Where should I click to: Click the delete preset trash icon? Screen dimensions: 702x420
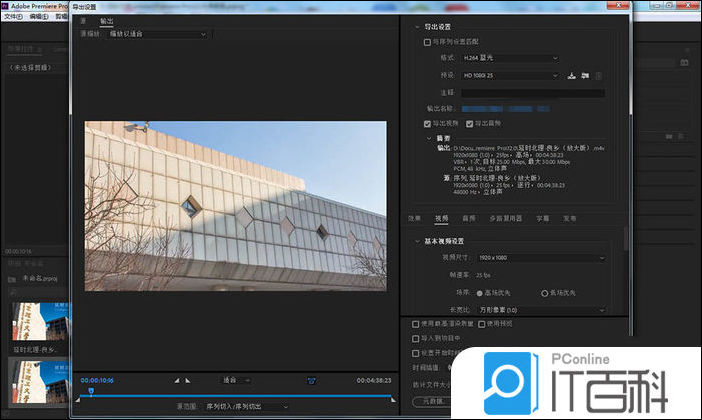598,75
